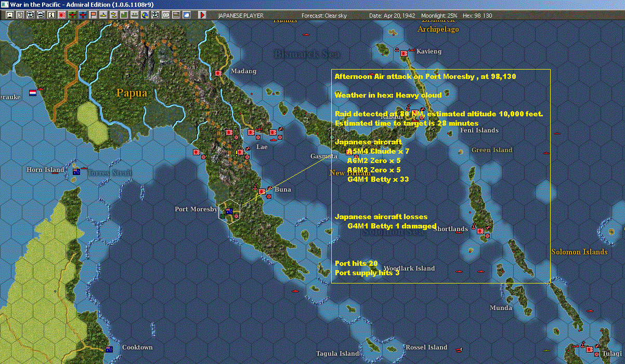Image resolution: width=625 pixels, height=364 pixels.
Task: Click the 'Port hits 20' result line
Action: coord(356,263)
